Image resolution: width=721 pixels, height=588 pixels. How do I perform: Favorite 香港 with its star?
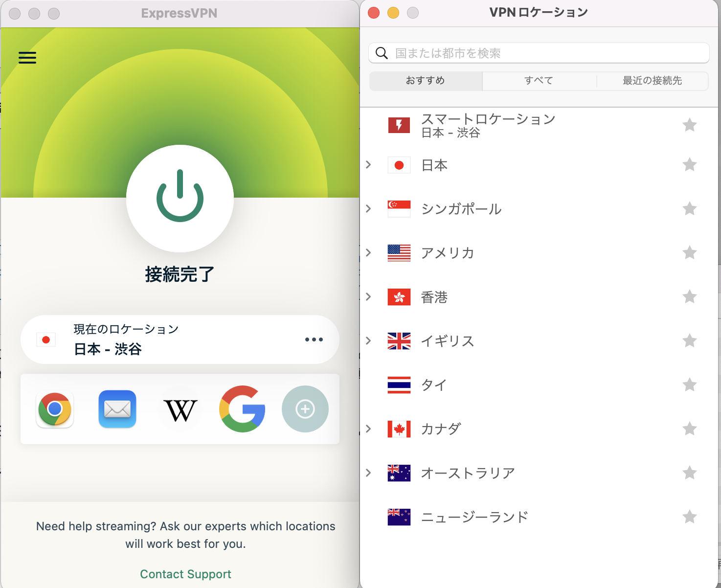690,297
